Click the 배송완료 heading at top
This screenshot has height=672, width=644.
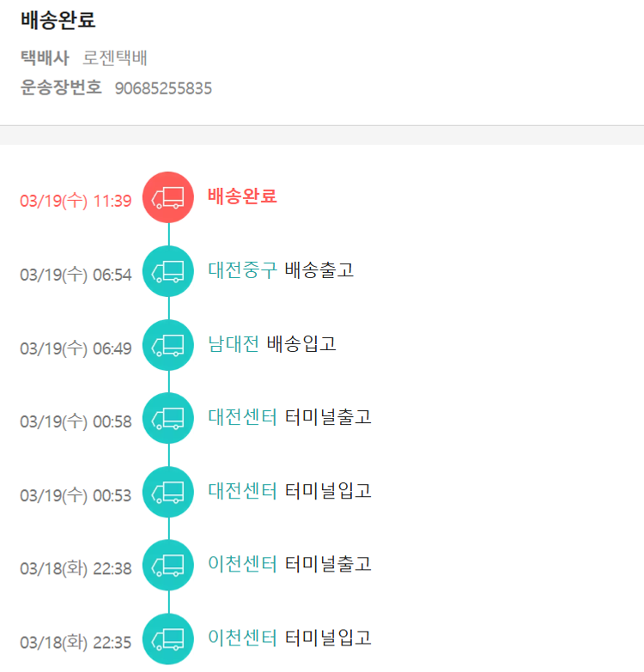click(58, 21)
